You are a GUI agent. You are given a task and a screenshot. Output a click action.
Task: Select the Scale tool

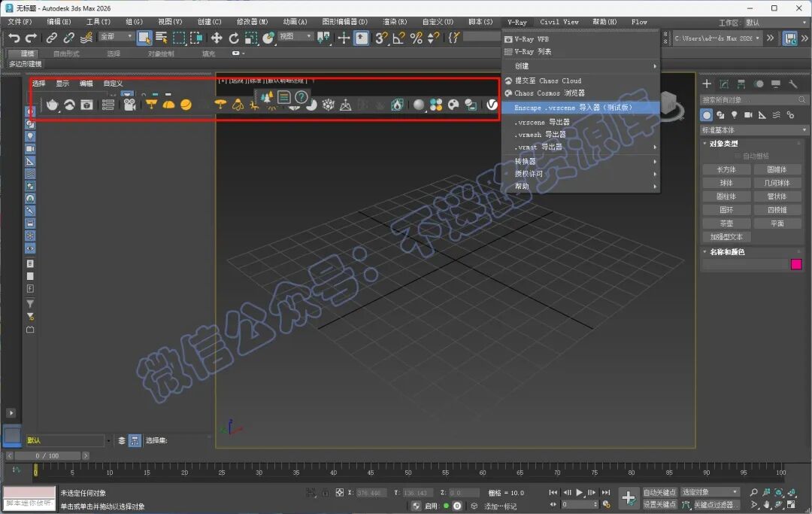pos(251,38)
